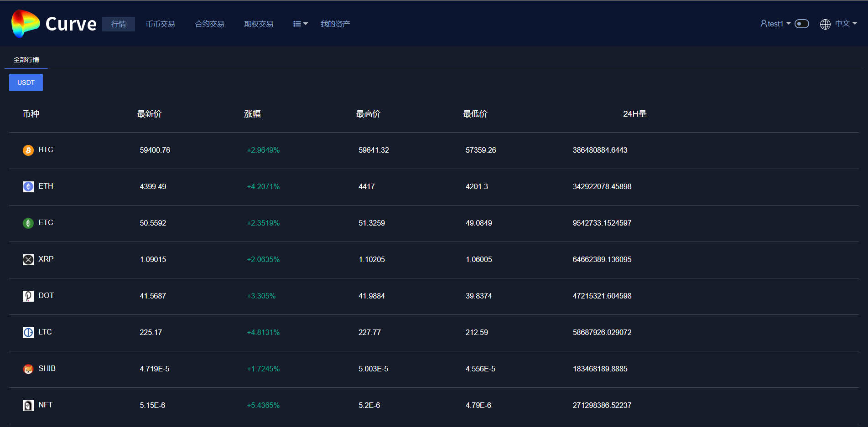Click the user profile icon beside test1
This screenshot has width=868, height=427.
[x=764, y=24]
